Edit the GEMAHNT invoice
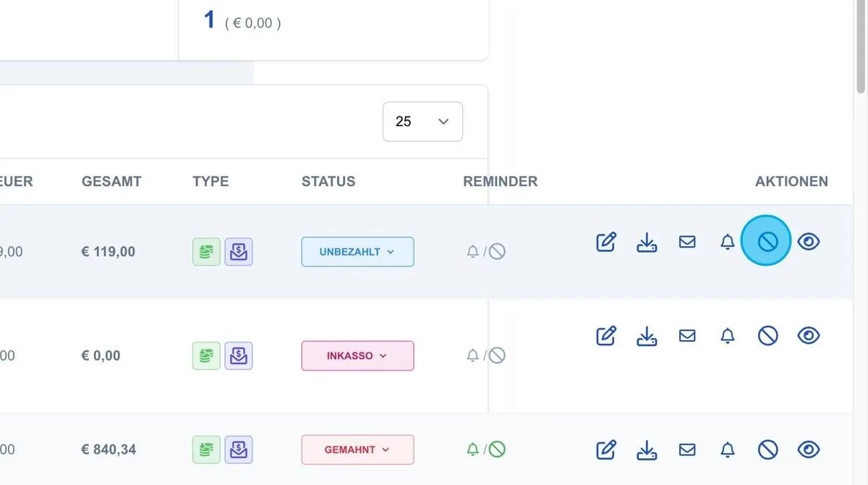868x485 pixels. click(606, 450)
